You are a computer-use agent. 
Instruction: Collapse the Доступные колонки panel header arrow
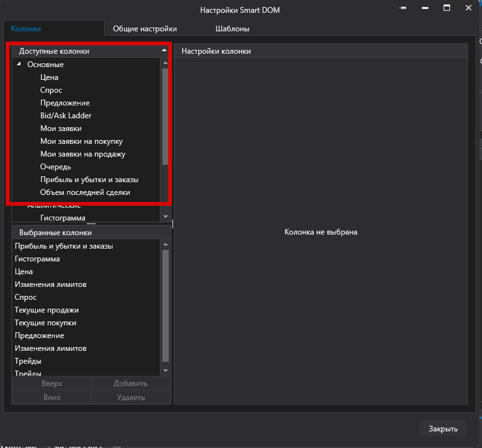click(164, 50)
